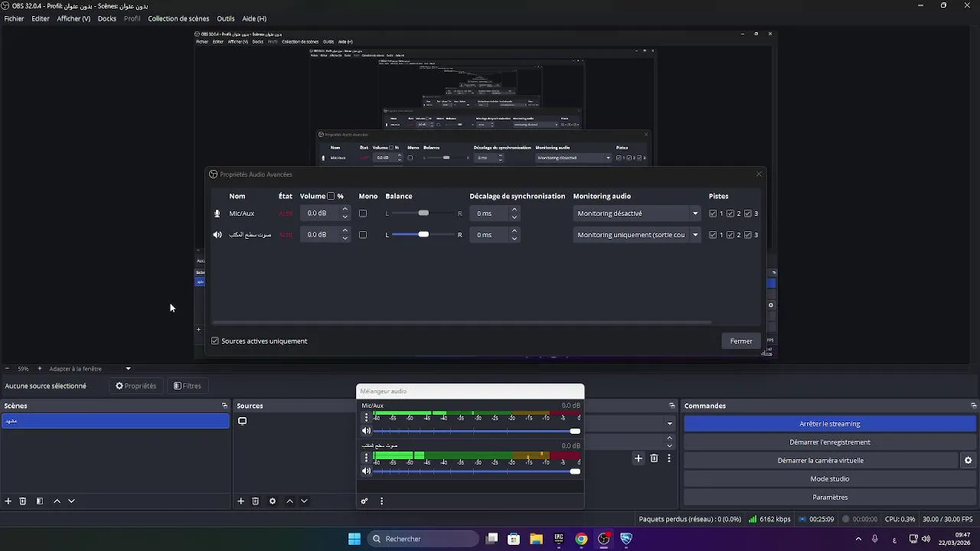The width and height of the screenshot is (980, 551).
Task: Open scene filters icon in Scènes toolbar
Action: [40, 501]
